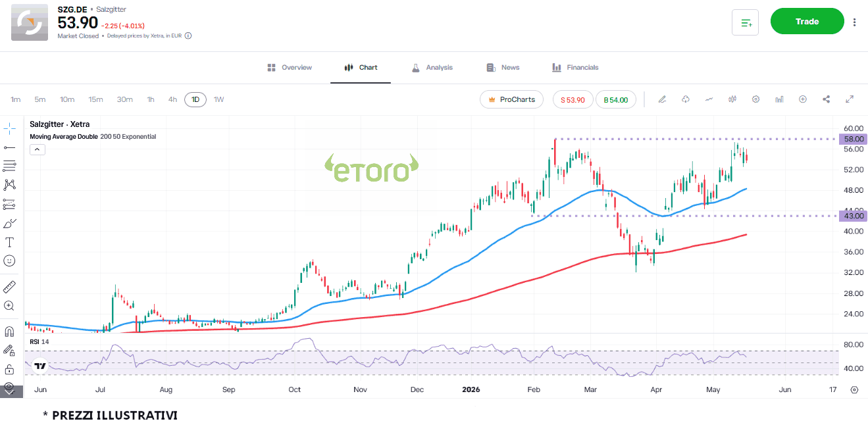Toggle the magnet snap mode
The image size is (868, 423).
tap(9, 332)
